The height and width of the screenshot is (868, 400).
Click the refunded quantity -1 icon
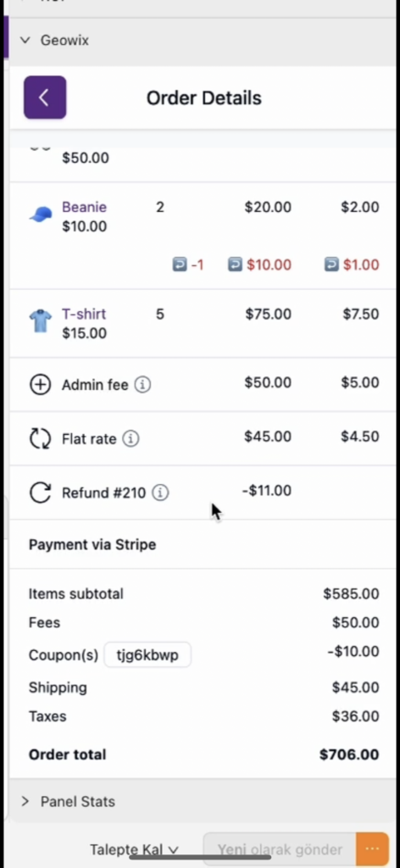tap(180, 264)
